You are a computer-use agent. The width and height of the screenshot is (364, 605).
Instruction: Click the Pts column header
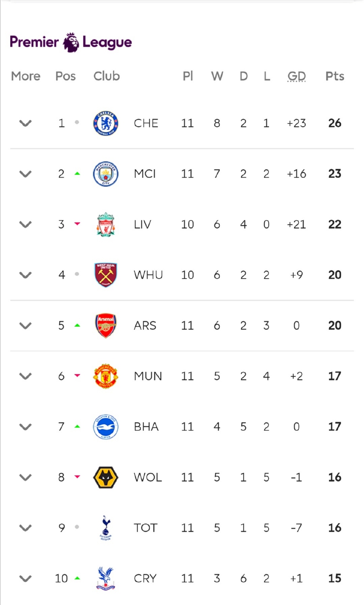(334, 76)
